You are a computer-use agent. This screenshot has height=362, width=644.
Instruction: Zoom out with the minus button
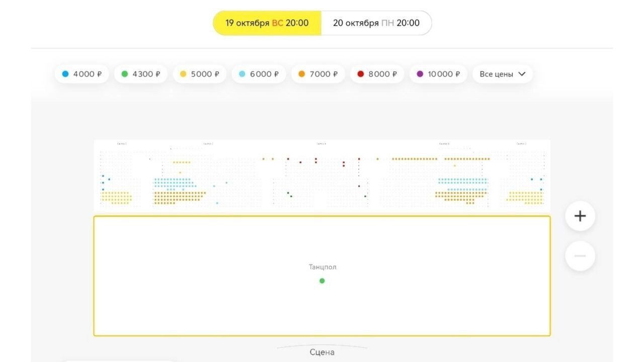click(x=580, y=256)
